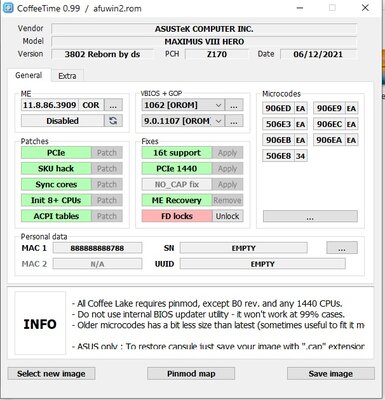The height and width of the screenshot is (400, 385).
Task: Unlock the FD locks
Action: 227,216
